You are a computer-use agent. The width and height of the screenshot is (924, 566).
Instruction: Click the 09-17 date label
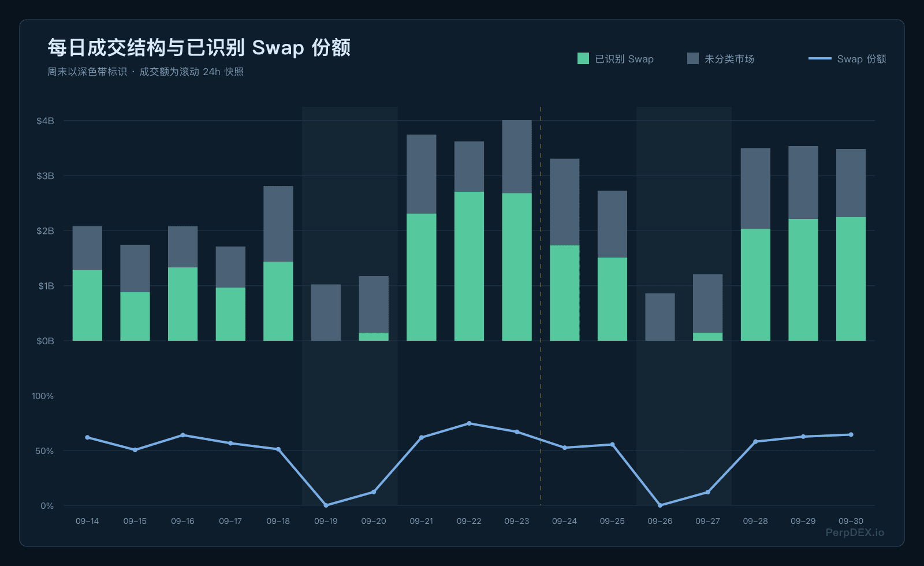[x=230, y=521]
